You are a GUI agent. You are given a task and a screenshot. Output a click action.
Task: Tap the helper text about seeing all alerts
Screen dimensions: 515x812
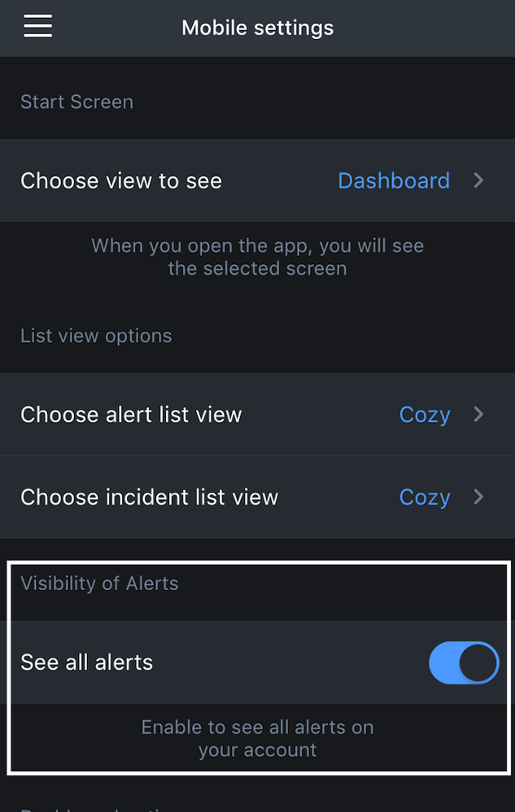257,738
